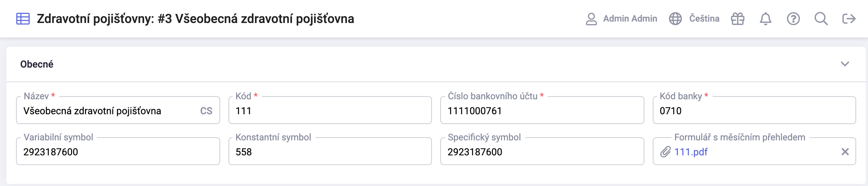
Task: Open notifications bell
Action: point(766,19)
